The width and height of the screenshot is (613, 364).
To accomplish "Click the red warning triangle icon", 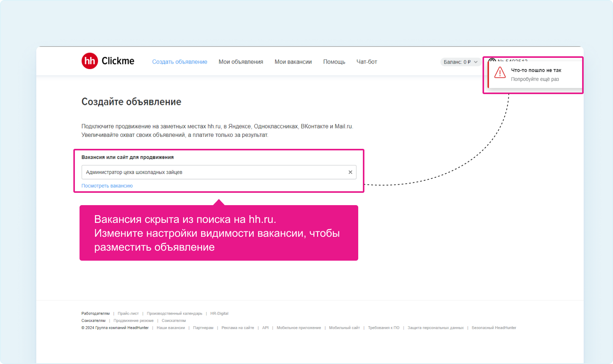I will [500, 72].
